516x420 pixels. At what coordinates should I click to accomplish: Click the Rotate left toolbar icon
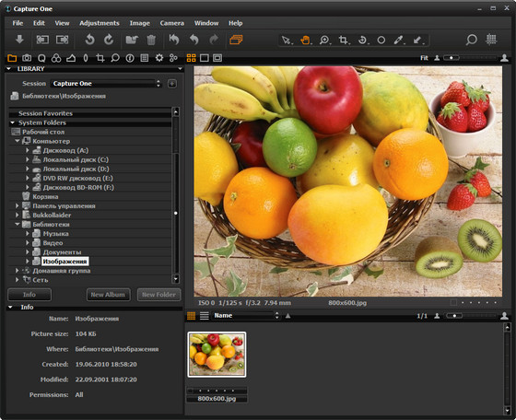click(89, 40)
